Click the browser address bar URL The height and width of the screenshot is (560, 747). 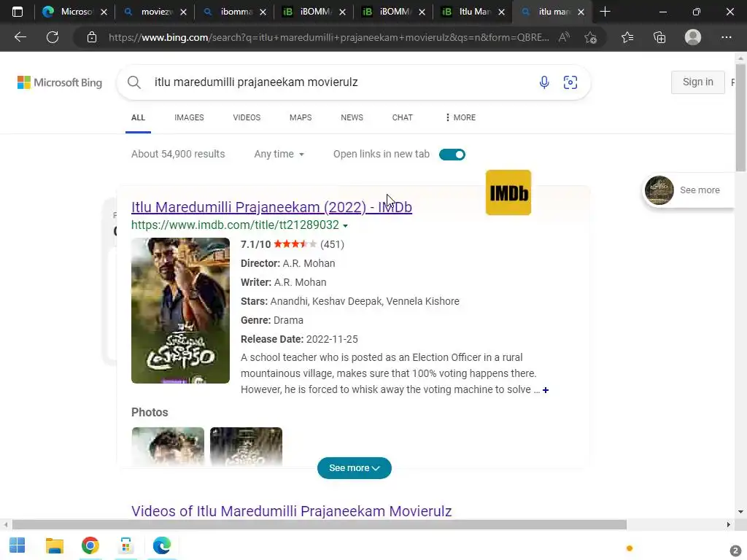coord(328,37)
